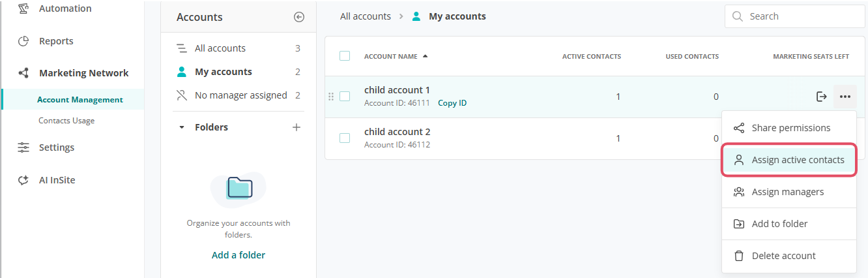Open the Reports section

click(56, 41)
